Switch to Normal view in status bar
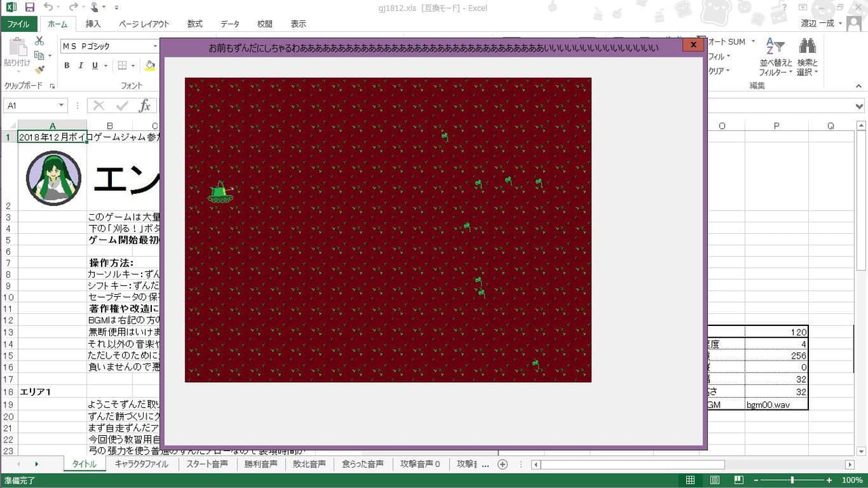Image resolution: width=868 pixels, height=488 pixels. pyautogui.click(x=690, y=481)
